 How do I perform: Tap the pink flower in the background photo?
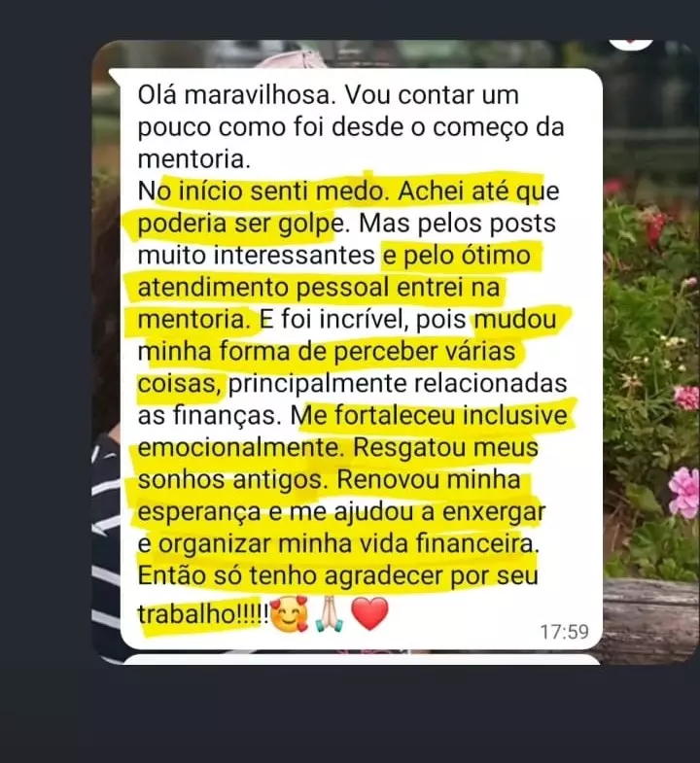(683, 493)
